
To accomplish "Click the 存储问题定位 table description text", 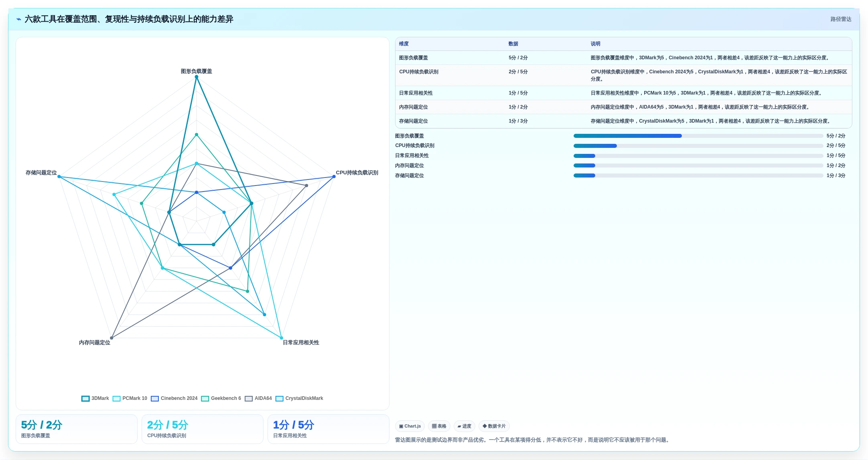I will [711, 121].
